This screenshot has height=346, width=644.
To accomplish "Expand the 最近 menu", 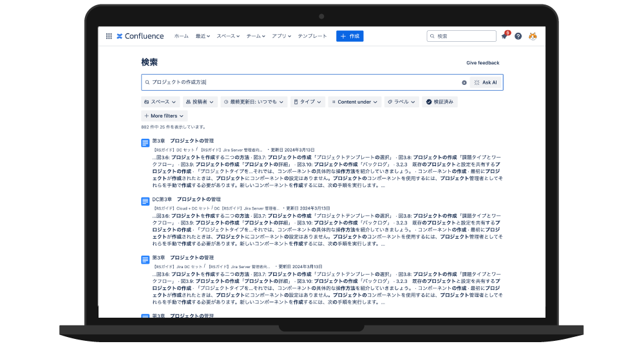I will (202, 36).
